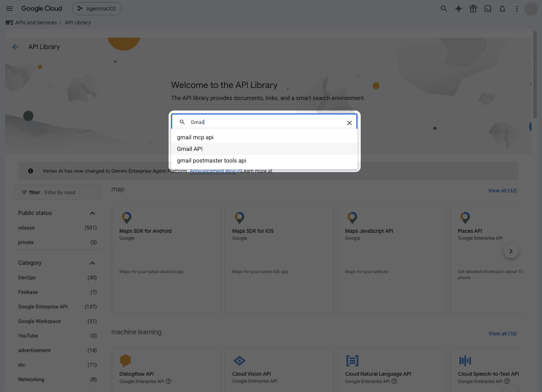542x392 pixels.
Task: Open Cloud Speech-to-Text API title
Action: point(488,374)
